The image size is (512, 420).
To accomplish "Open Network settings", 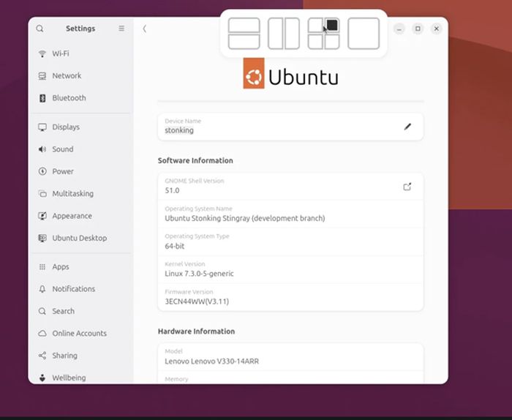I will 82,75.
